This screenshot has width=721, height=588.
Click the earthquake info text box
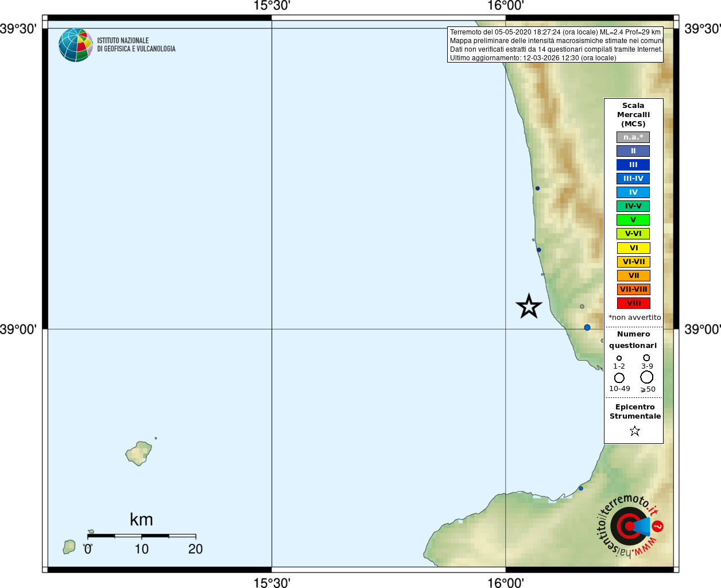click(x=555, y=45)
